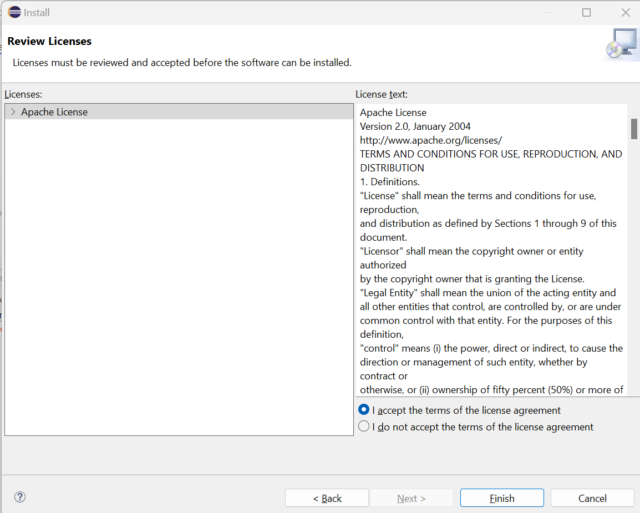Screen dimensions: 640x513
Task: Cancel the installation
Action: tap(592, 498)
